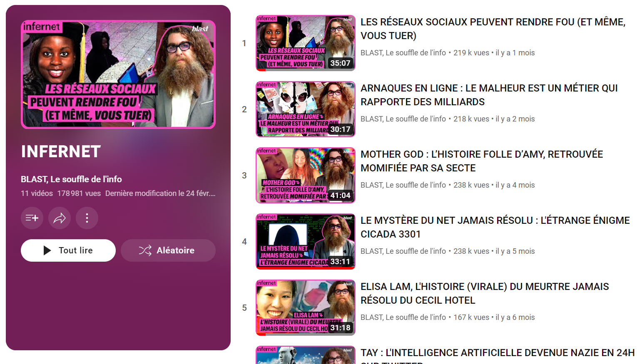Open the three-dot more actions menu
Screen dimensions: 637x364
[x=87, y=218]
